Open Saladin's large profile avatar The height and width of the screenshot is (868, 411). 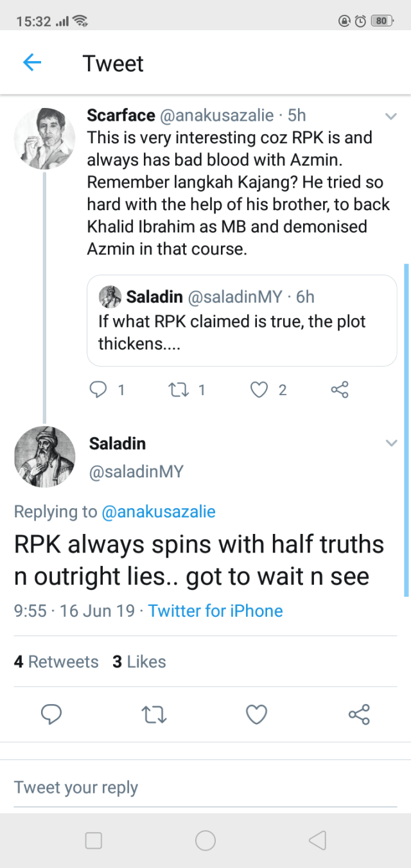coord(44,456)
